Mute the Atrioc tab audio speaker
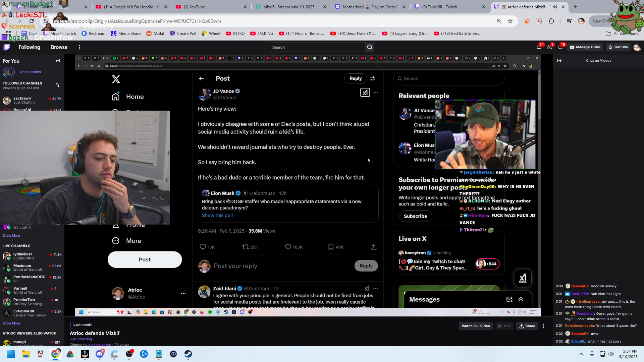The width and height of the screenshot is (644, 362). click(555, 7)
